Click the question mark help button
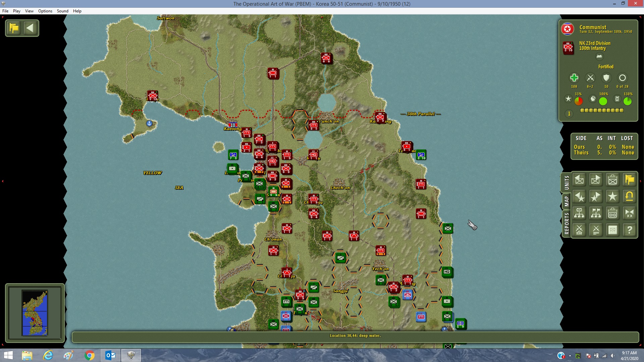Screen dimensions: 644x362 629,230
